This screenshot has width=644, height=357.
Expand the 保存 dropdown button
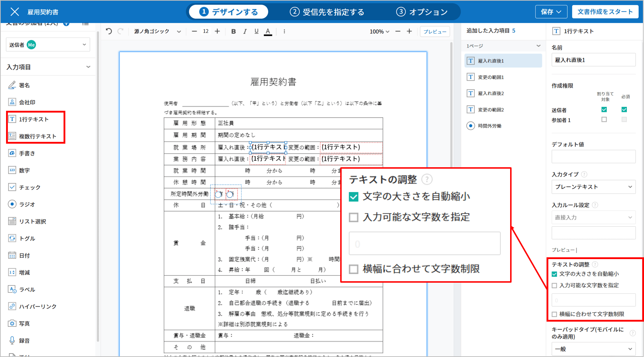(551, 12)
